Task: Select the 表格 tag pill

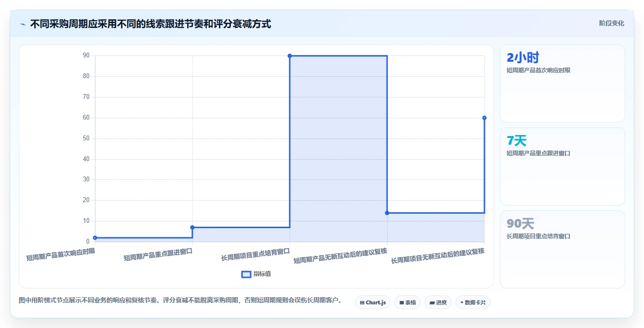Action: 407,302
